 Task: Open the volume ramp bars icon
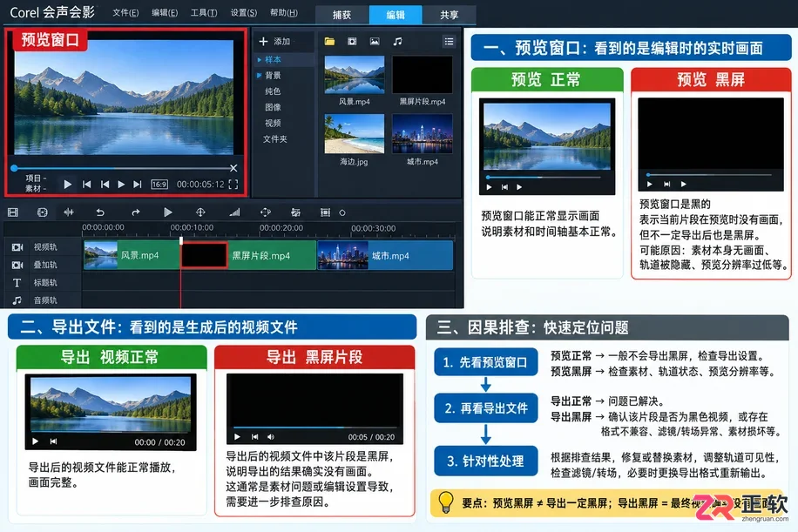234,212
